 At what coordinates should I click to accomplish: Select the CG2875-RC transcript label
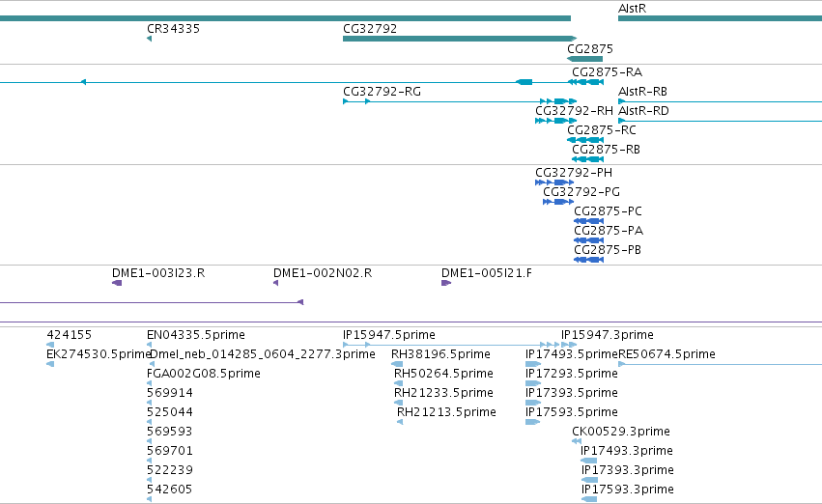click(x=602, y=130)
